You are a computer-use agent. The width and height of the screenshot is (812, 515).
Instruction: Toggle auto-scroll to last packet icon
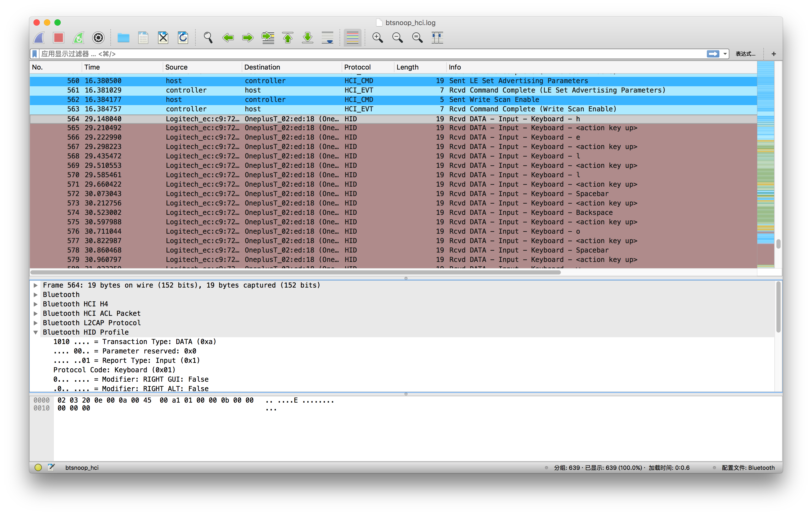(328, 38)
